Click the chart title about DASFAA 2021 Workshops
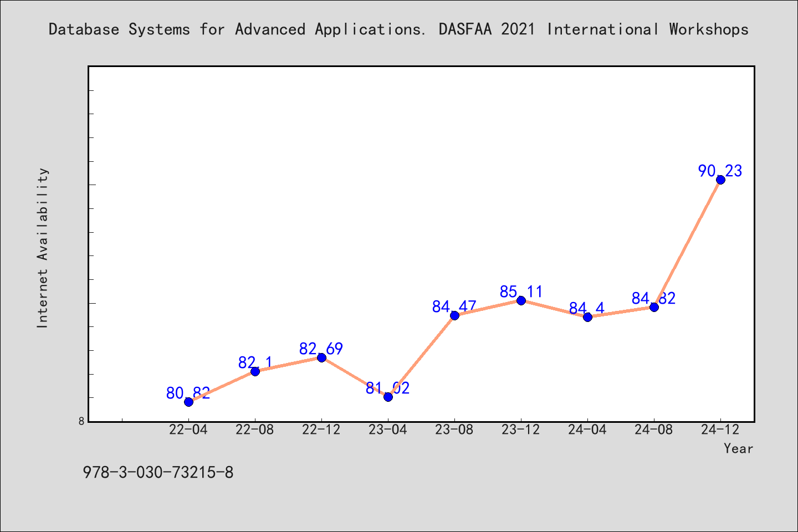Viewport: 798px width, 532px height. coord(398,29)
